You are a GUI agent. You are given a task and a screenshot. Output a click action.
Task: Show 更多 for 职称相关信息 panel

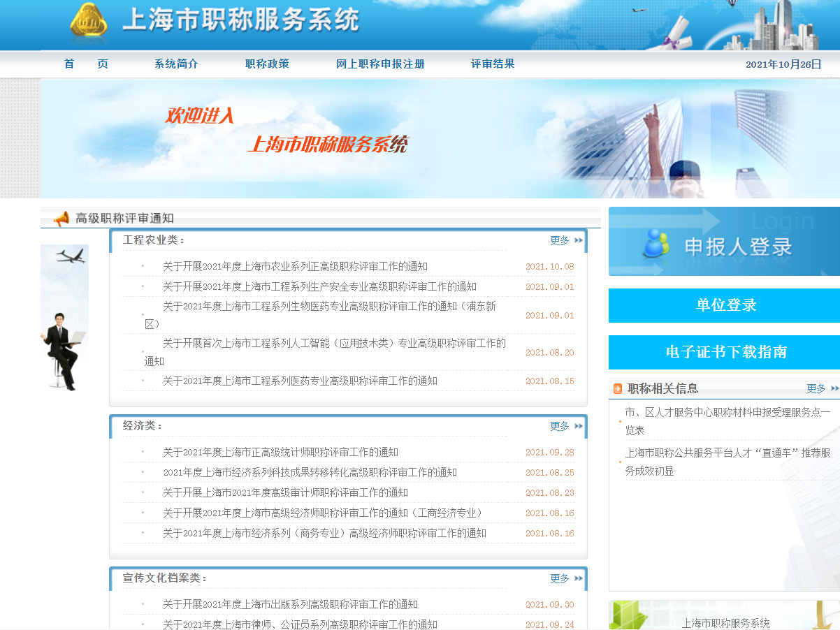click(816, 388)
